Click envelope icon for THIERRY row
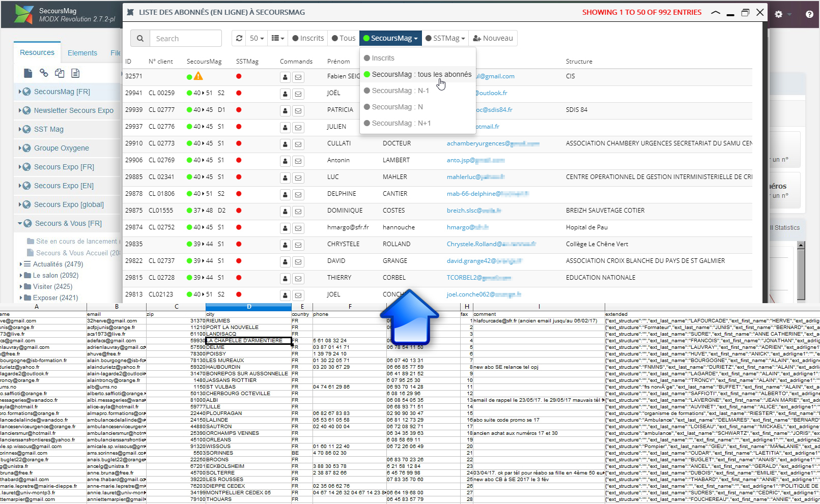820x504 pixels. pyautogui.click(x=298, y=279)
